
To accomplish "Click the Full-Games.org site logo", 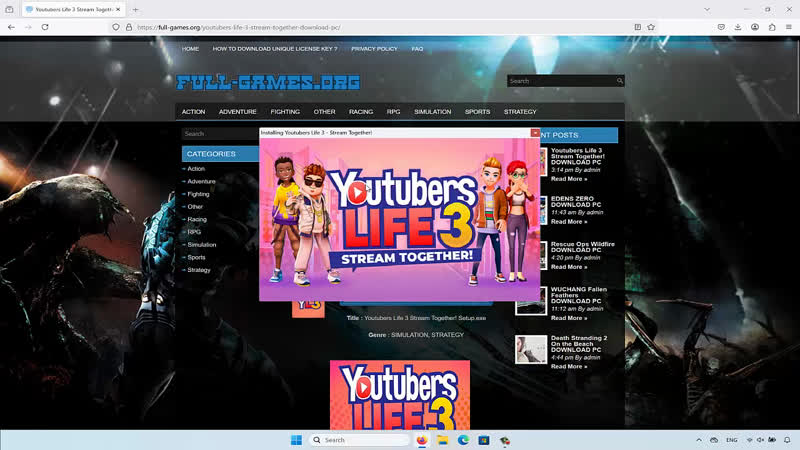I will (268, 82).
